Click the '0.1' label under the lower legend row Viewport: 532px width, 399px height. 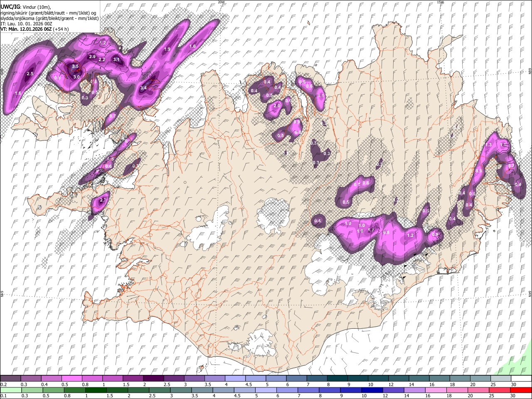(x=3, y=396)
